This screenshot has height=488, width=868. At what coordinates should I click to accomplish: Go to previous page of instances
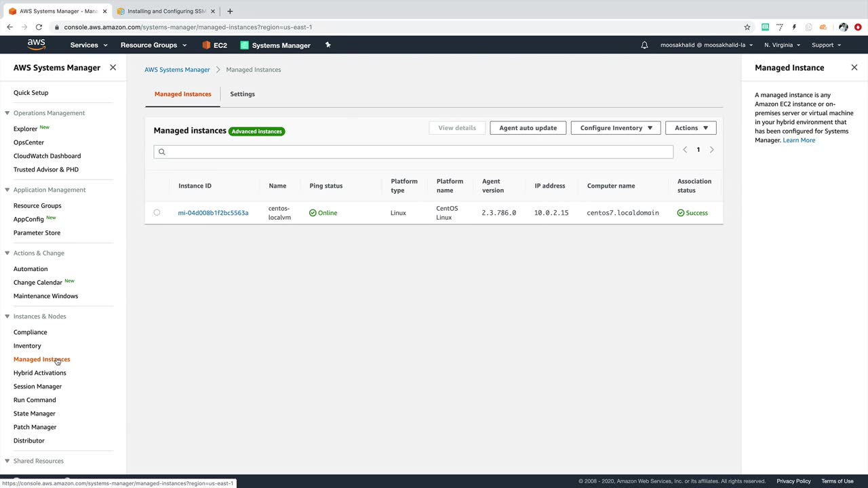(685, 150)
